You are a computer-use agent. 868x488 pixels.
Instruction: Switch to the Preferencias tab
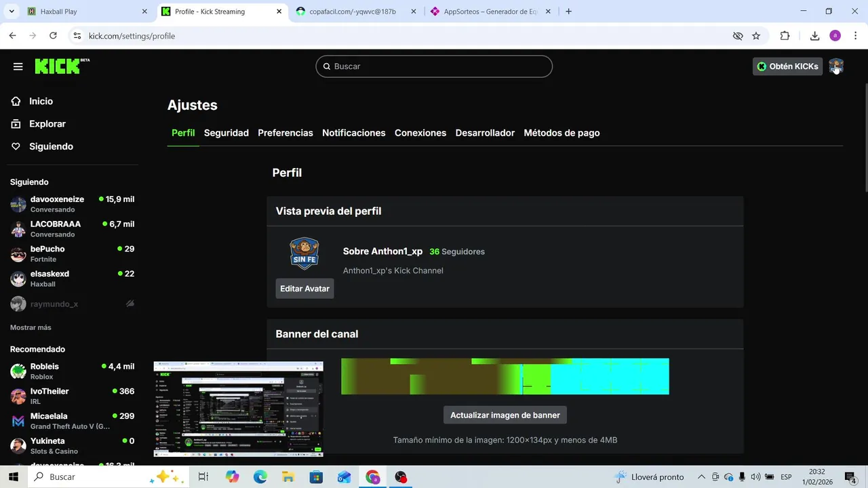click(x=285, y=133)
